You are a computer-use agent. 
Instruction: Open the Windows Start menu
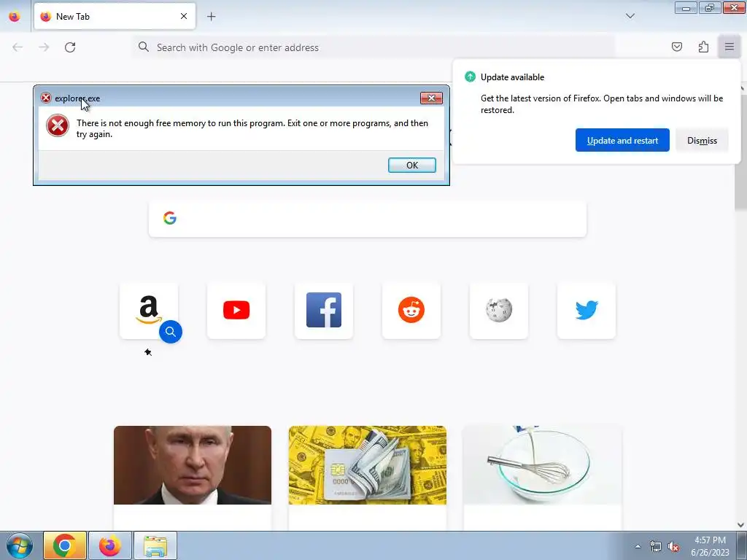click(x=20, y=545)
